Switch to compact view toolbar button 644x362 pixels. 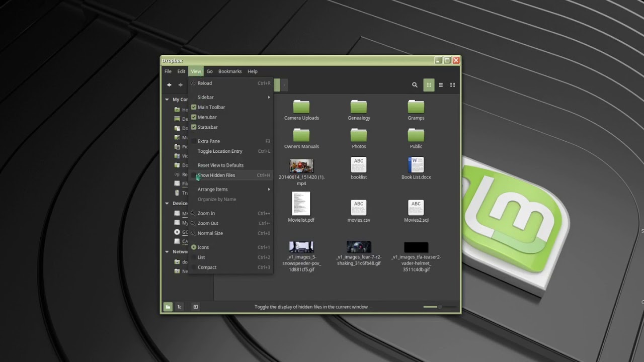tap(452, 85)
